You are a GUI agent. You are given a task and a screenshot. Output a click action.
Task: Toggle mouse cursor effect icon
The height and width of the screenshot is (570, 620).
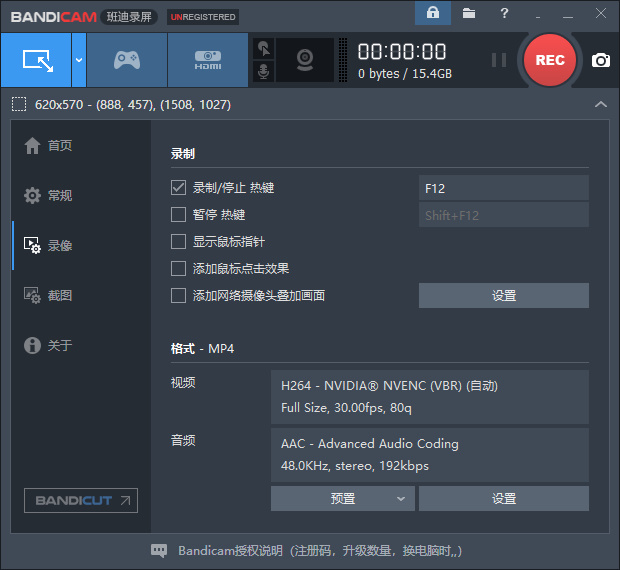(x=263, y=49)
